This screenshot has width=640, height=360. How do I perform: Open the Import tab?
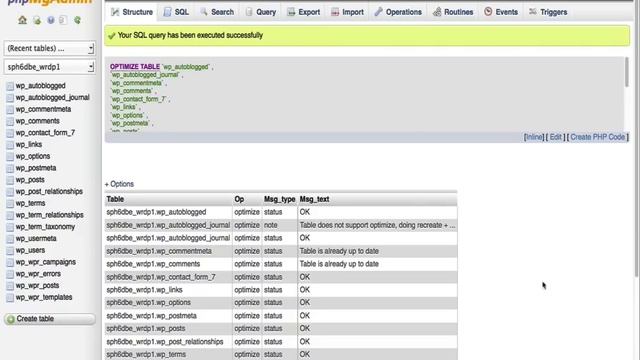point(347,12)
